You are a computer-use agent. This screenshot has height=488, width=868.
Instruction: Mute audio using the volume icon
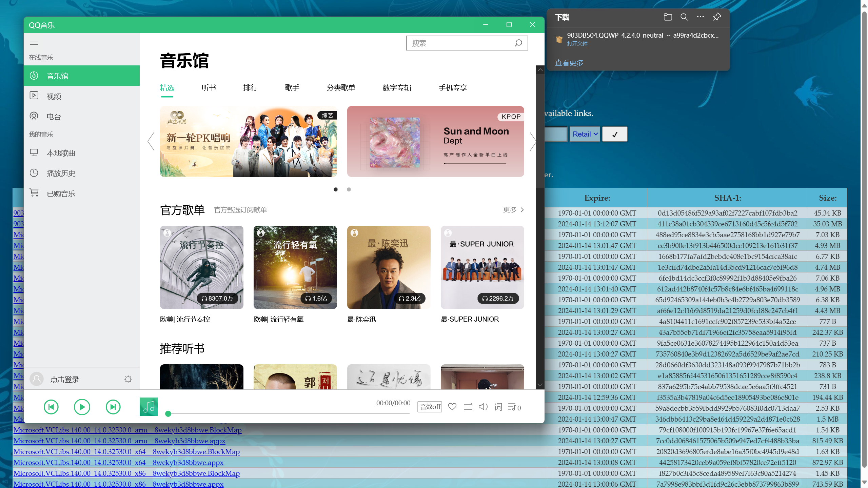482,407
